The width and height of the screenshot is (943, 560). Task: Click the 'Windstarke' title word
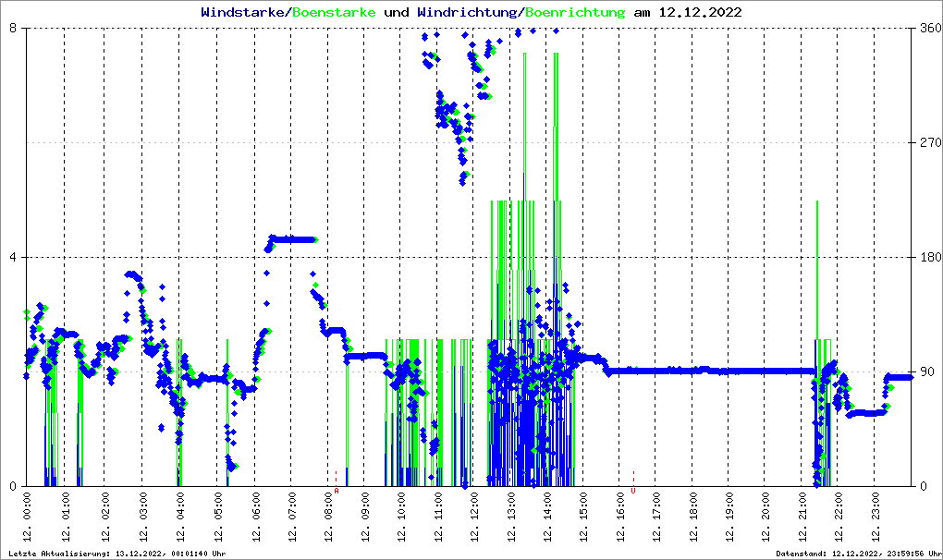point(242,12)
